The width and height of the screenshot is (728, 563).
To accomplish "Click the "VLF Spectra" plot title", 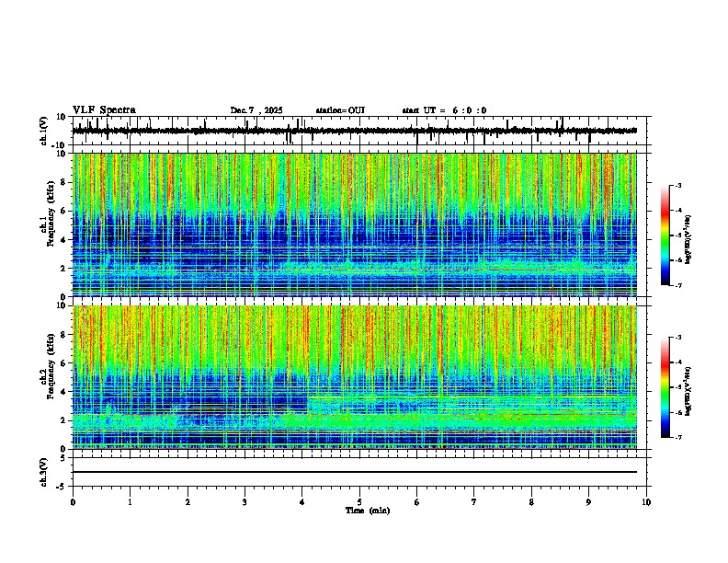I will pos(104,110).
